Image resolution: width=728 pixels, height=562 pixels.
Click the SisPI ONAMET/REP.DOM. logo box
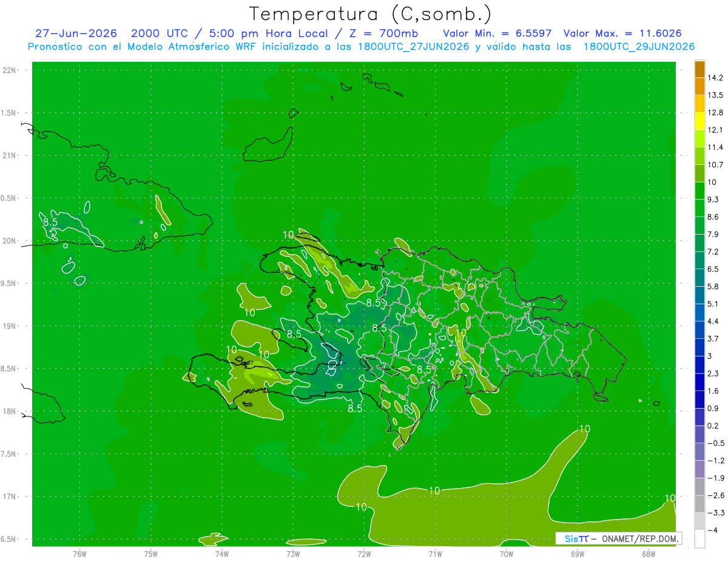[x=618, y=538]
